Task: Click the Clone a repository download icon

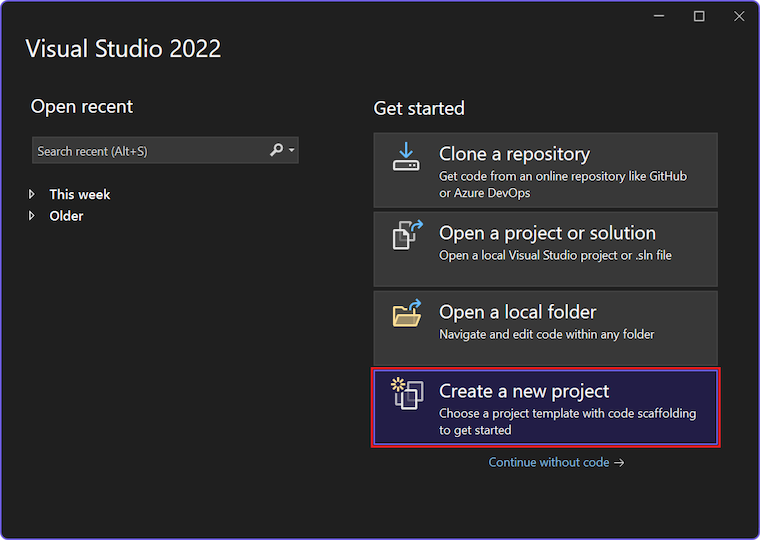Action: (406, 157)
